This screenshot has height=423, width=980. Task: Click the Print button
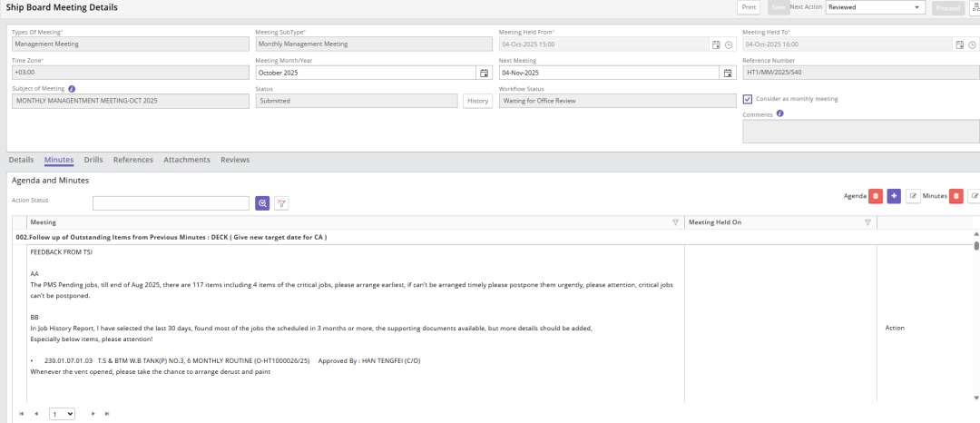(749, 7)
